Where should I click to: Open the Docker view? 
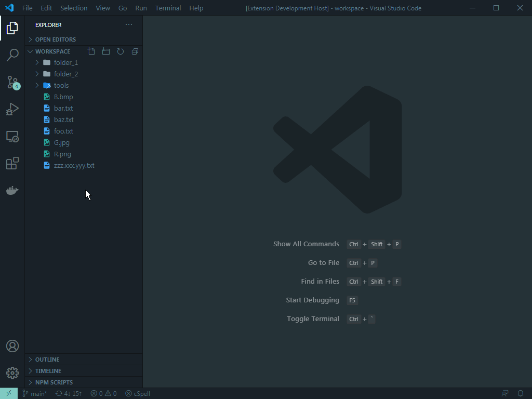coord(12,191)
